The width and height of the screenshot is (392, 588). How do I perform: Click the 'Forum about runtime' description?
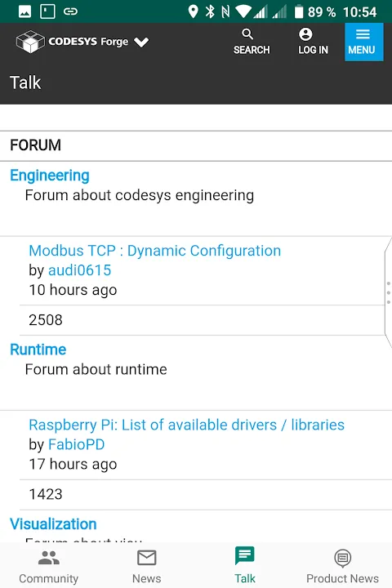pos(96,369)
